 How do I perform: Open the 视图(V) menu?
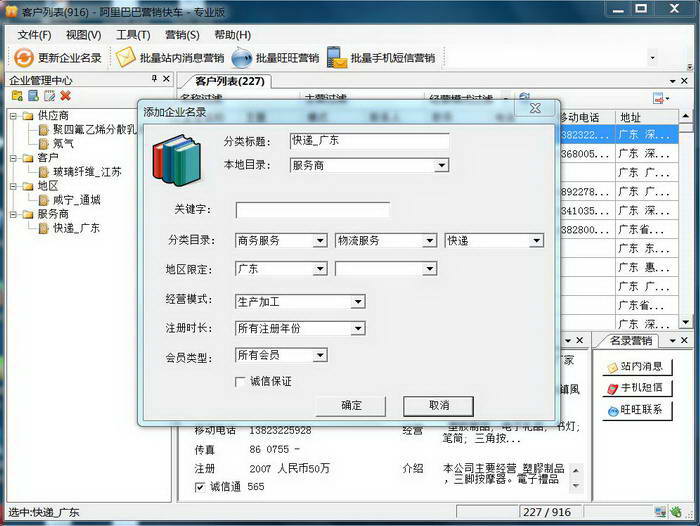point(83,35)
